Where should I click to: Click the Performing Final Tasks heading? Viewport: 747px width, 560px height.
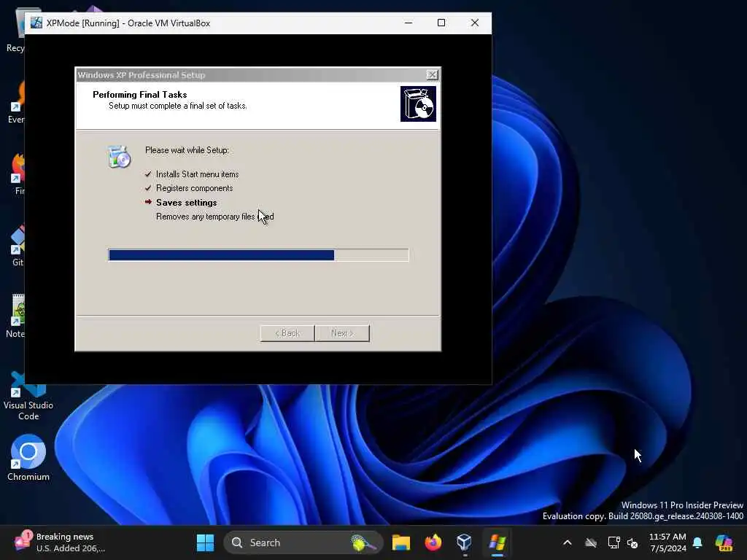139,94
